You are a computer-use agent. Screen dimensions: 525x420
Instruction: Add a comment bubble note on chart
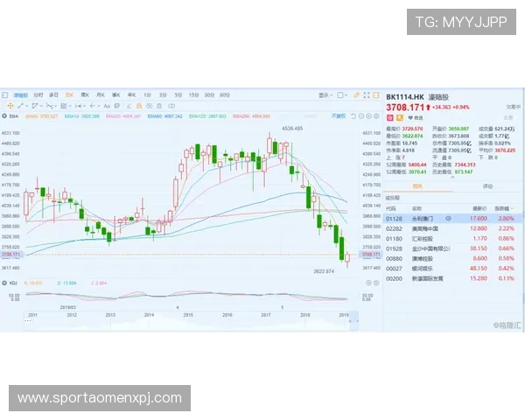click(117, 106)
